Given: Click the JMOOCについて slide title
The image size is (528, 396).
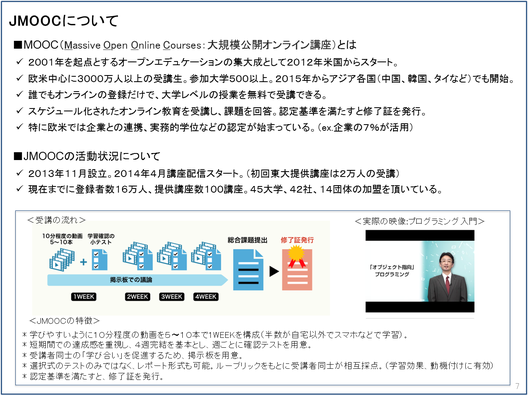Looking at the screenshot, I should click(64, 21).
